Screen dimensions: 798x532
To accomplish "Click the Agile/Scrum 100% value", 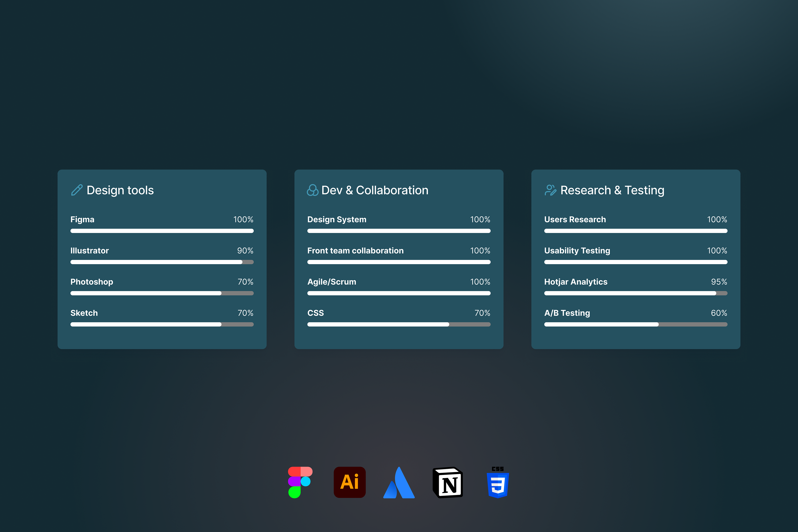I will point(480,282).
